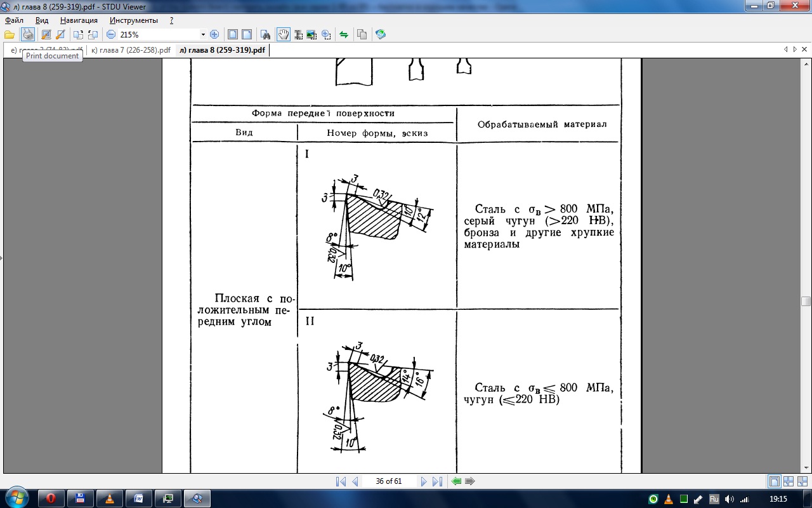Click the image settings toolbar icon beside the printer
This screenshot has width=812, height=508.
pyautogui.click(x=46, y=34)
